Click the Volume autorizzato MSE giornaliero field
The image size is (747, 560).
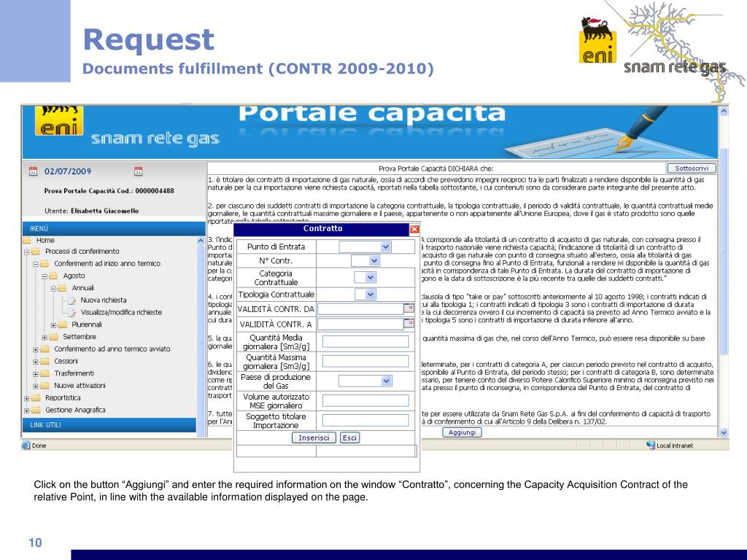(x=365, y=400)
